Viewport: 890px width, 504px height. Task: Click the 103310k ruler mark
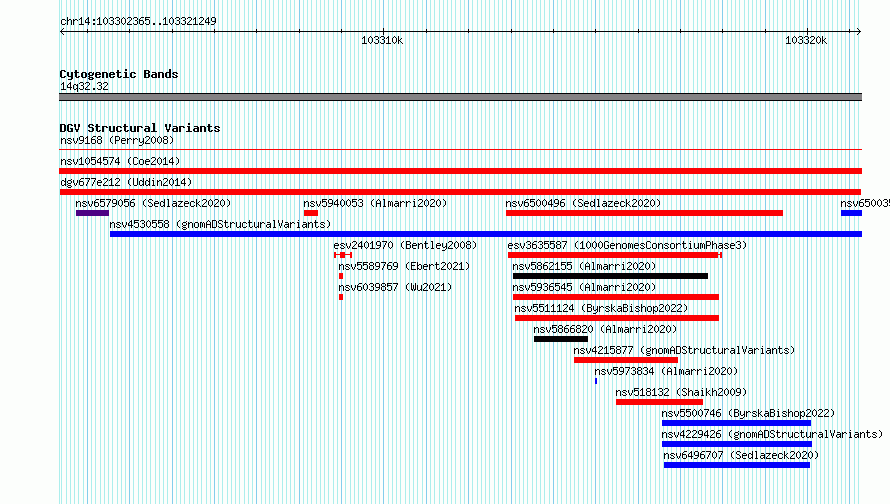[382, 40]
